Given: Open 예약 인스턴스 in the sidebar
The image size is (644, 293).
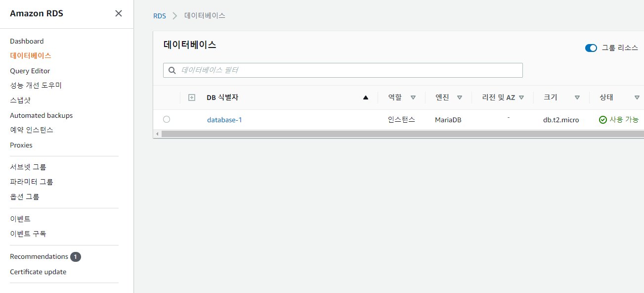Looking at the screenshot, I should [x=32, y=130].
